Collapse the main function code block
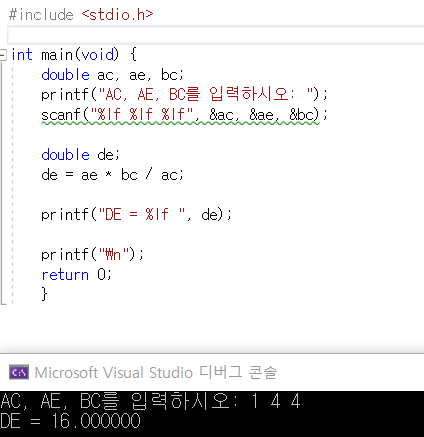The image size is (424, 437). pos(3,55)
